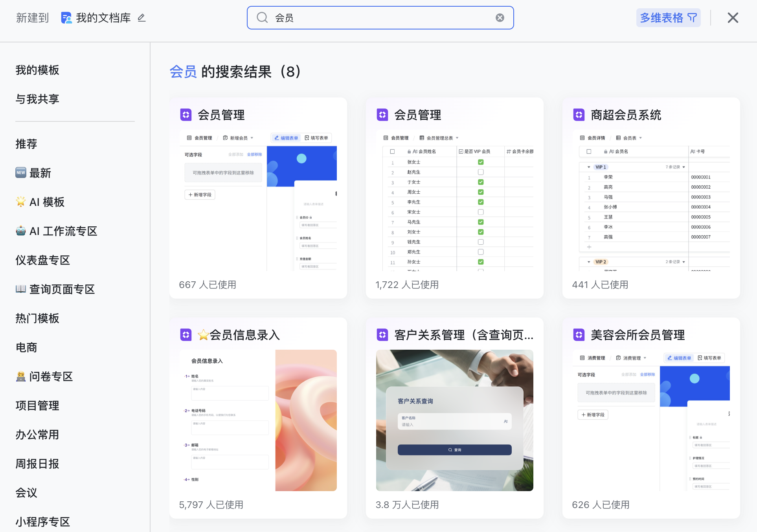Select 最新 category
The height and width of the screenshot is (532, 757).
coord(40,173)
